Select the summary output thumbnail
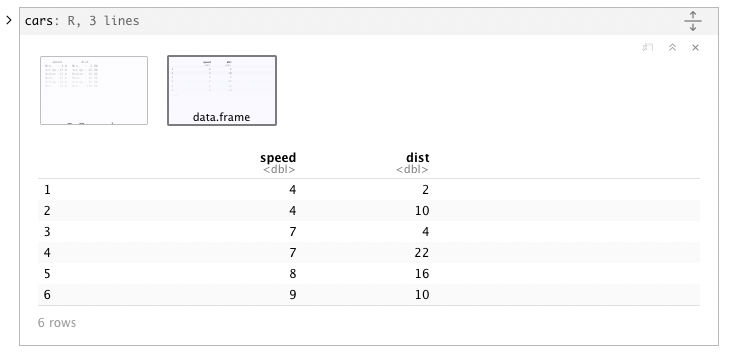The width and height of the screenshot is (749, 364). [94, 90]
